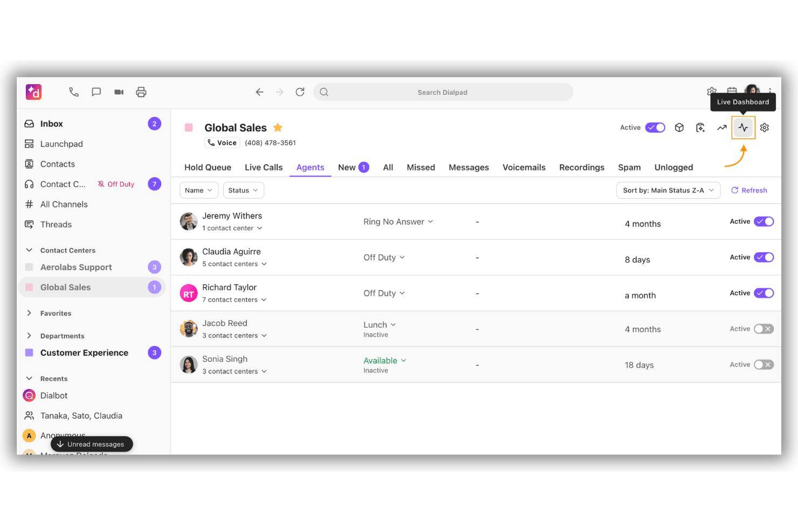Click the pink Global Sales color square in the header

pos(189,128)
